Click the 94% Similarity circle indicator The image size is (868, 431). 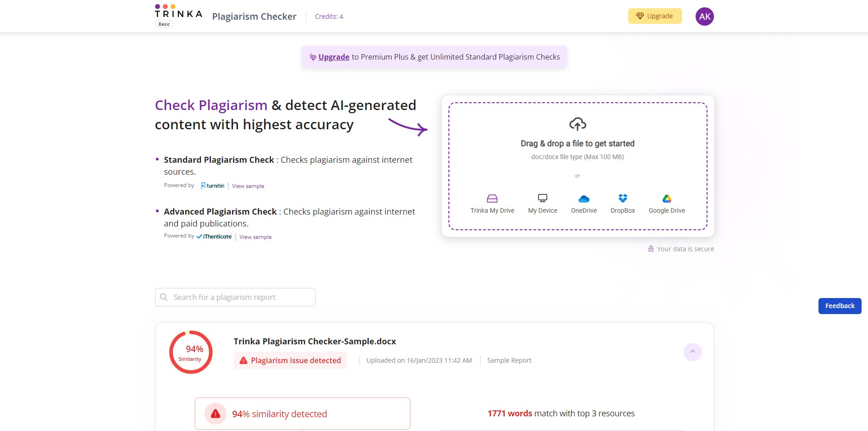coord(191,352)
